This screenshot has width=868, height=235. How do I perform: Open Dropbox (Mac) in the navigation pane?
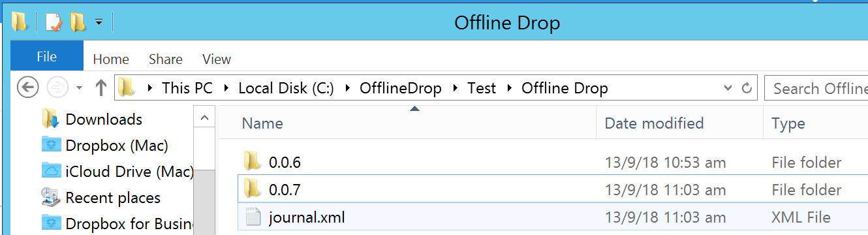(x=117, y=146)
